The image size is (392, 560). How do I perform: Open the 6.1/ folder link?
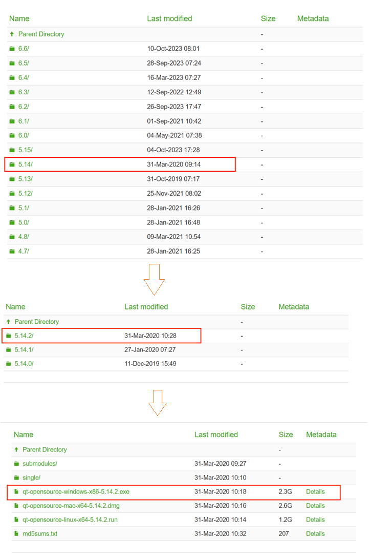click(24, 121)
